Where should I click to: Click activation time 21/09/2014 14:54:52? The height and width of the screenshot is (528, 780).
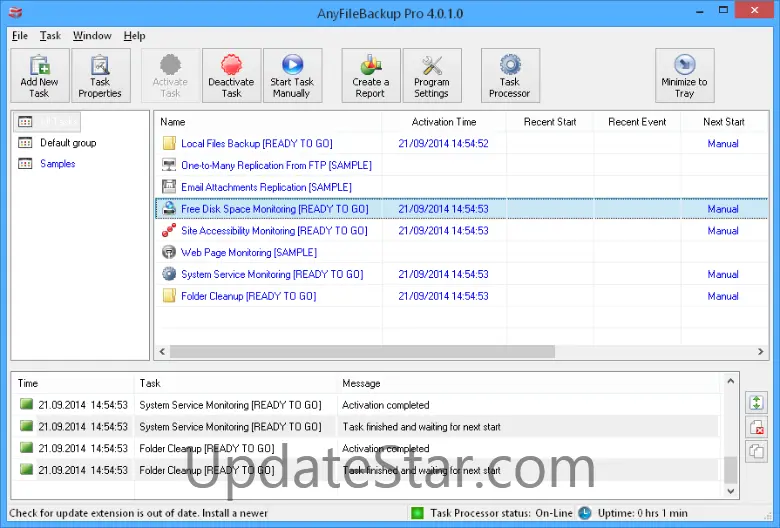[x=443, y=143]
